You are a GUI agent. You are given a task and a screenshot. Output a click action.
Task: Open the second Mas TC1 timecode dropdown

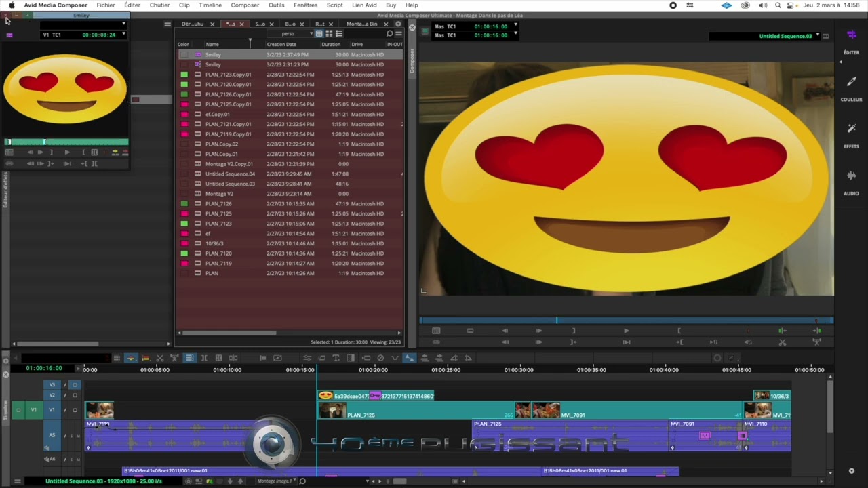515,35
